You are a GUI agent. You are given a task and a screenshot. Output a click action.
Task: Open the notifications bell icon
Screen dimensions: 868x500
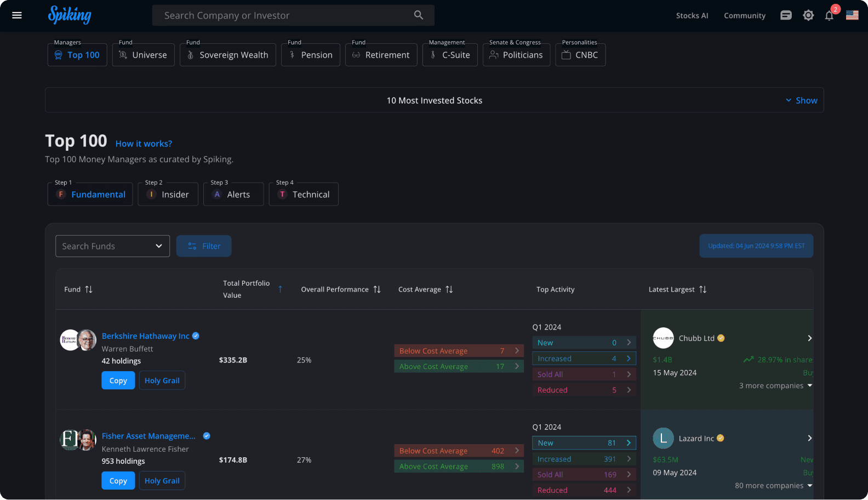tap(830, 15)
